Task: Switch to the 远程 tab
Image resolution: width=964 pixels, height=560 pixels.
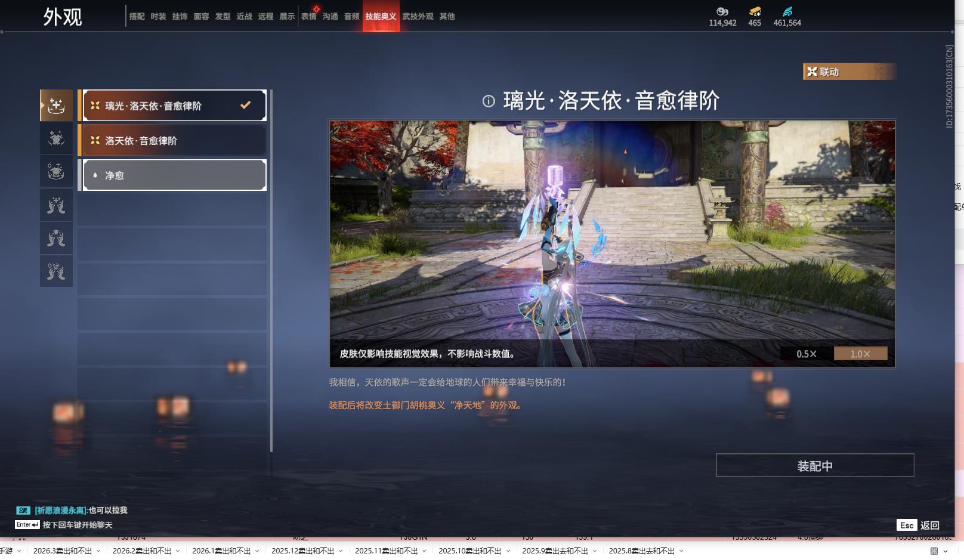Action: pos(266,17)
